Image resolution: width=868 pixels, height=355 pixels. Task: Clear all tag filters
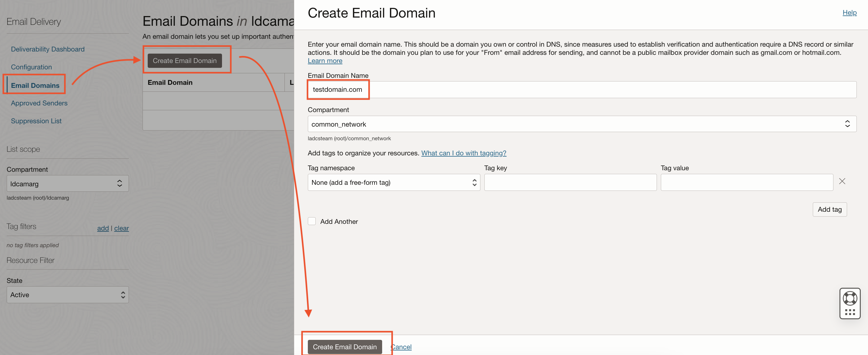pyautogui.click(x=121, y=228)
